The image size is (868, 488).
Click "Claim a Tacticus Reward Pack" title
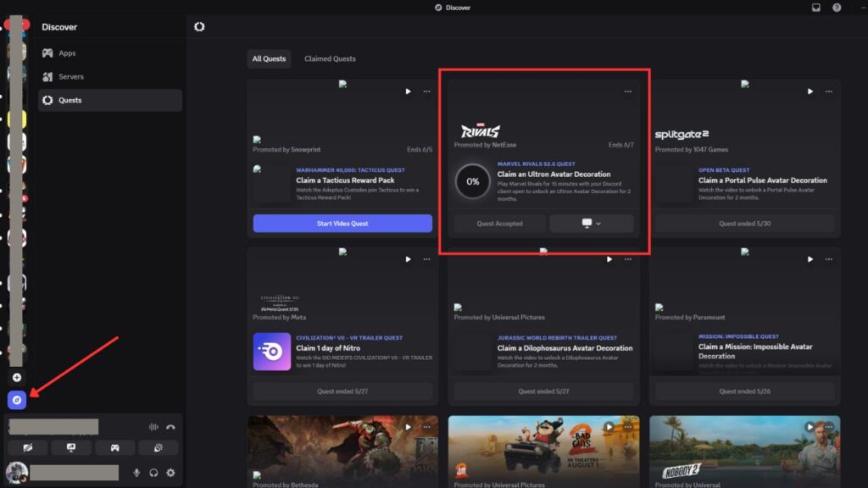pyautogui.click(x=345, y=180)
